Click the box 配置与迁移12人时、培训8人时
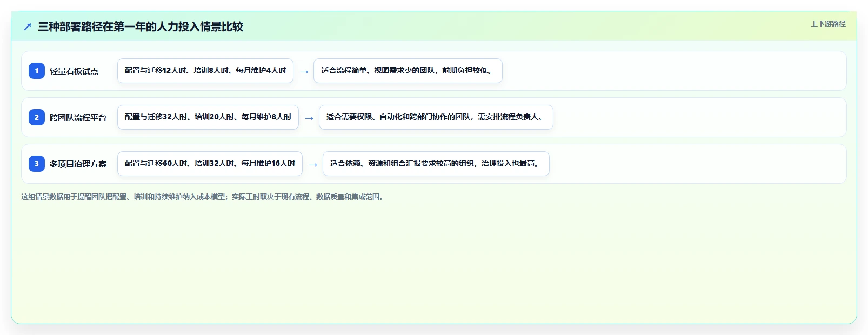 pyautogui.click(x=205, y=71)
